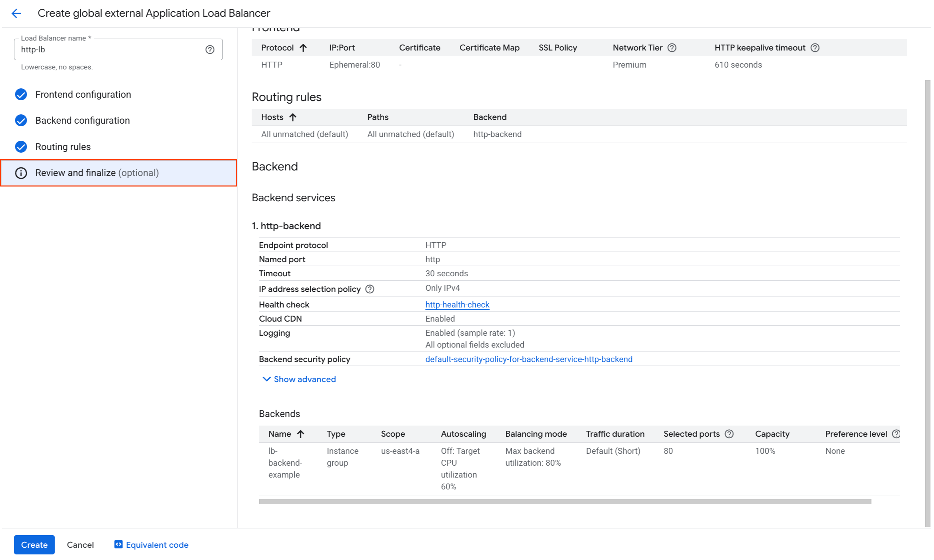The height and width of the screenshot is (560, 934).
Task: Click the Create button
Action: (x=34, y=544)
